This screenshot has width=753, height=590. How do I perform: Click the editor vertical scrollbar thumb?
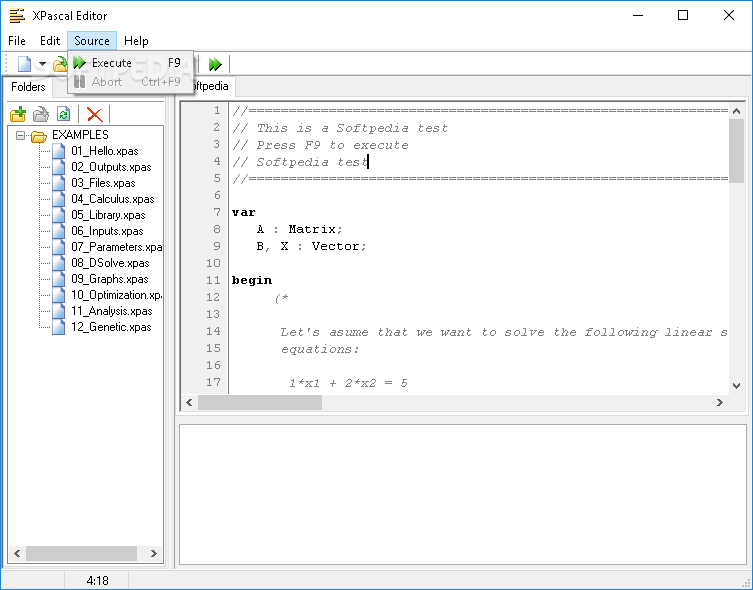tap(736, 151)
